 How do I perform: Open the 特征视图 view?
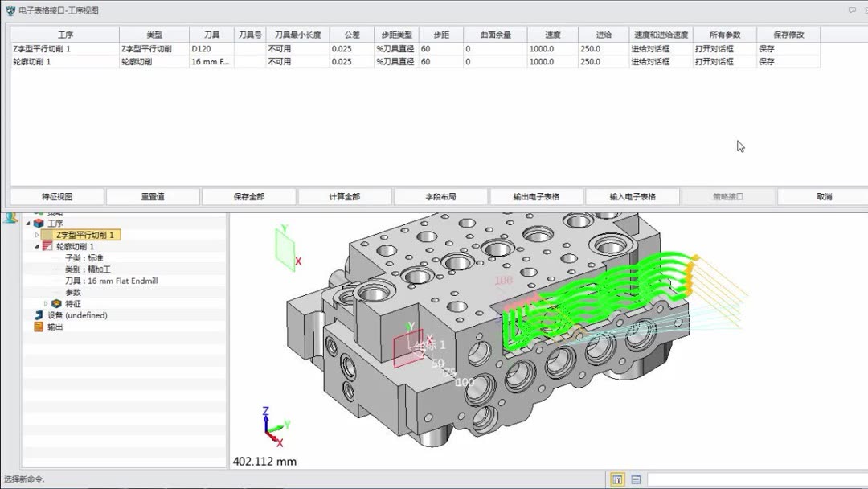point(55,195)
